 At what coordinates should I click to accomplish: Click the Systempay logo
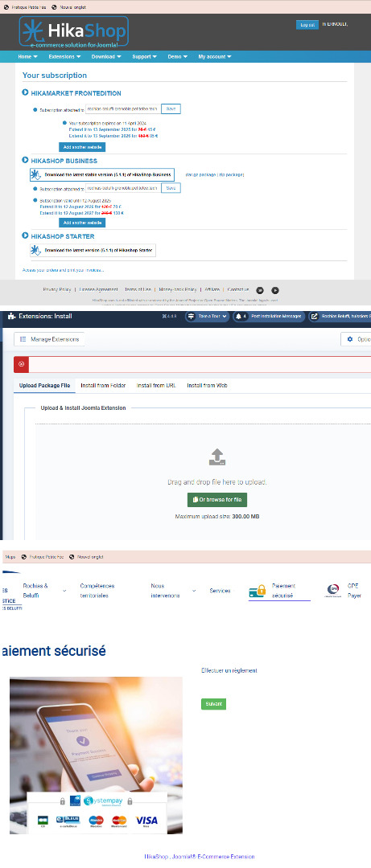tap(103, 801)
